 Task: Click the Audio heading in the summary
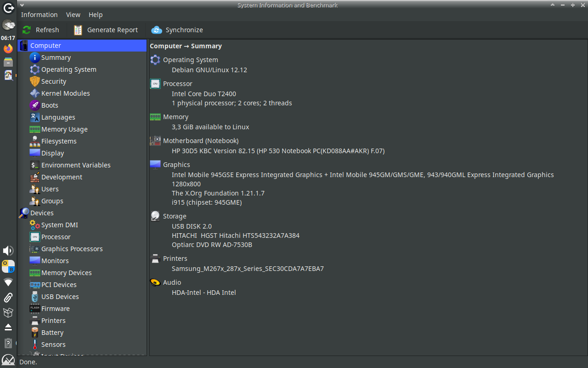pyautogui.click(x=172, y=282)
